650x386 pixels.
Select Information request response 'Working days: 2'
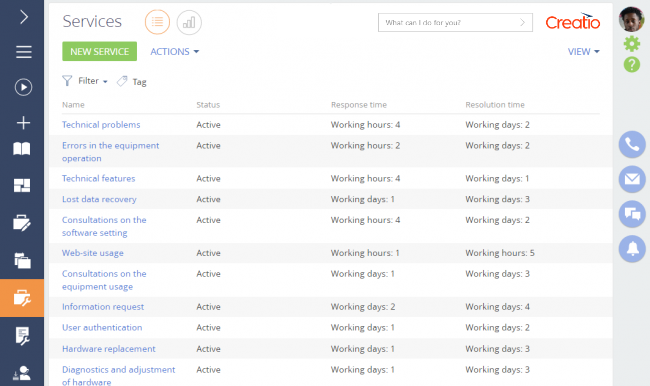[x=363, y=307]
